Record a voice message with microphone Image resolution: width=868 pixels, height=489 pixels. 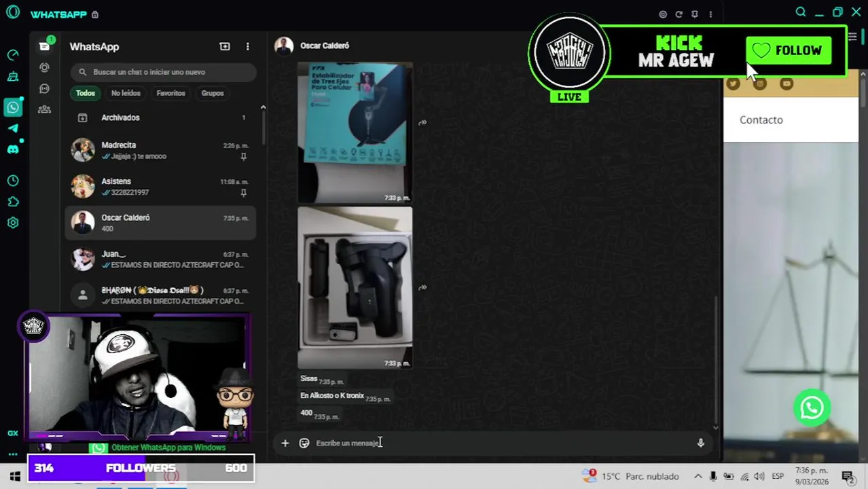pyautogui.click(x=700, y=443)
